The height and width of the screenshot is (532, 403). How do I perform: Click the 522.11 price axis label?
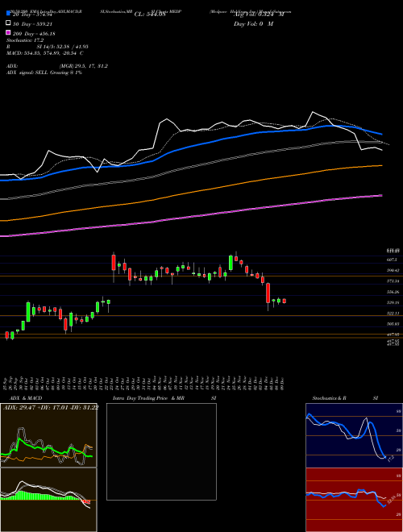(393, 314)
